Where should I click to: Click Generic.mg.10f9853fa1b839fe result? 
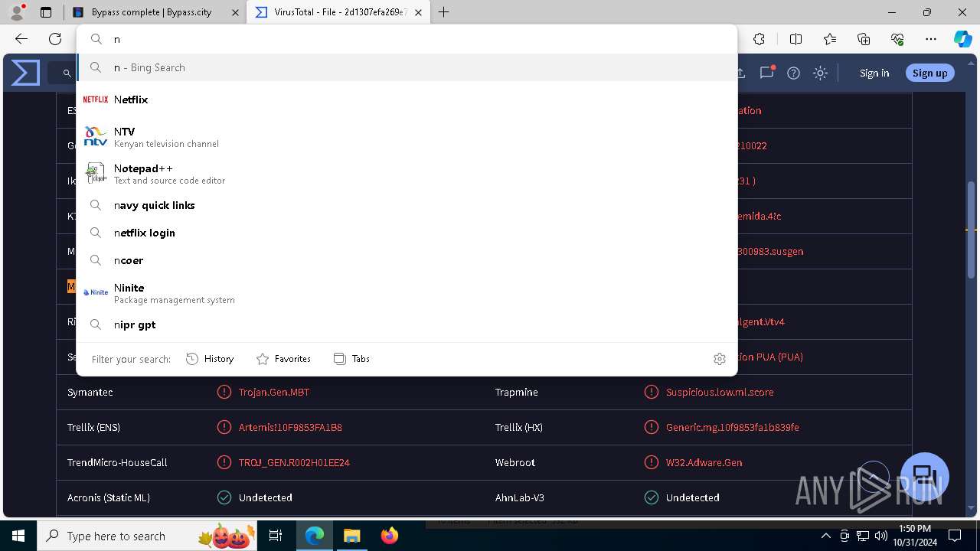pyautogui.click(x=733, y=427)
